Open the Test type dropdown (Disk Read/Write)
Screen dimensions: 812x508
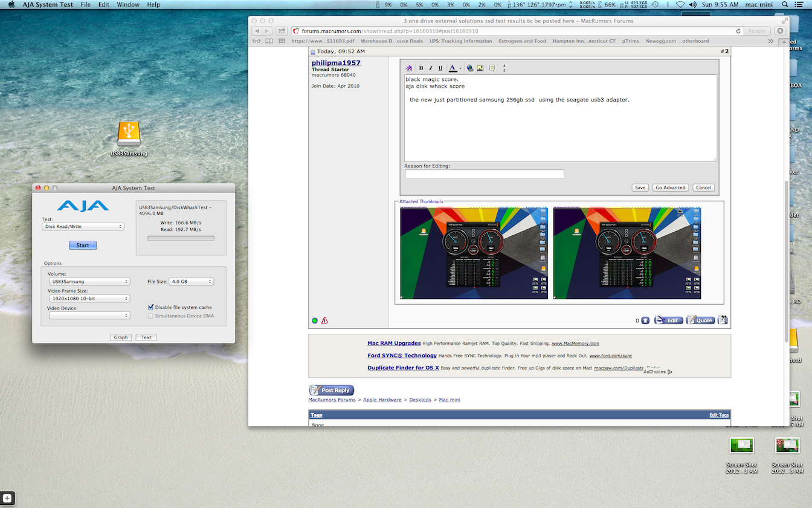[83, 227]
